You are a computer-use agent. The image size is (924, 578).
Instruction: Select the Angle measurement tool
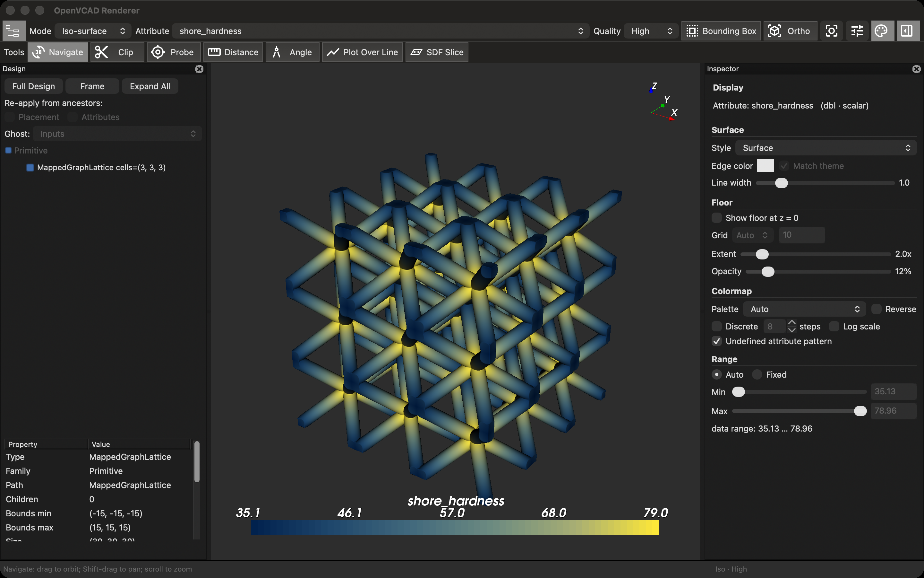(x=292, y=52)
